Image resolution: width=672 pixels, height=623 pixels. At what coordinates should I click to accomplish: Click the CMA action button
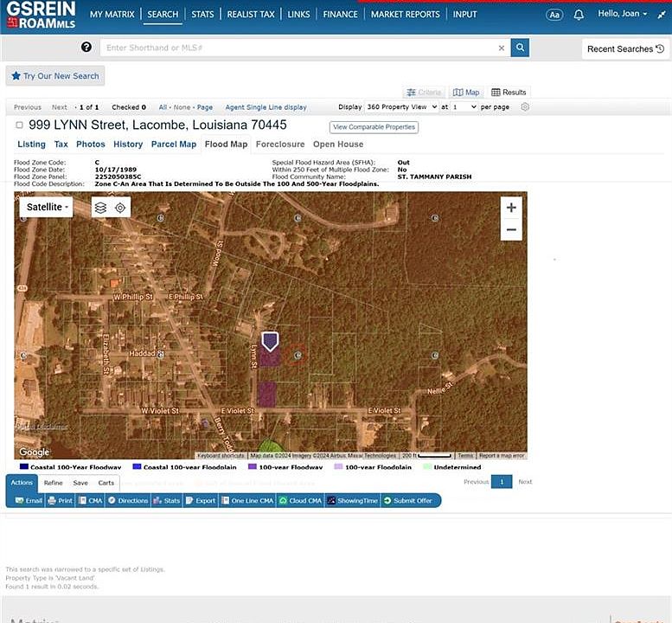pos(91,501)
